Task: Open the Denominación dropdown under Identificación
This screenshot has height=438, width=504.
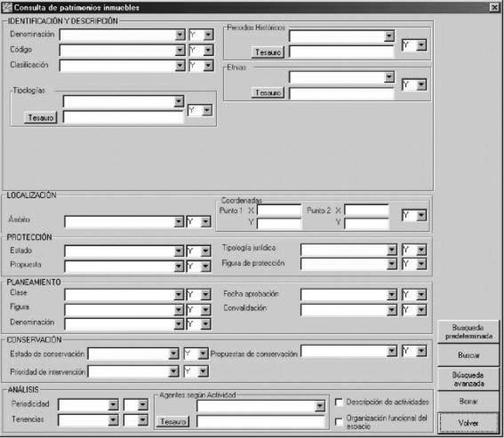Action: 180,35
